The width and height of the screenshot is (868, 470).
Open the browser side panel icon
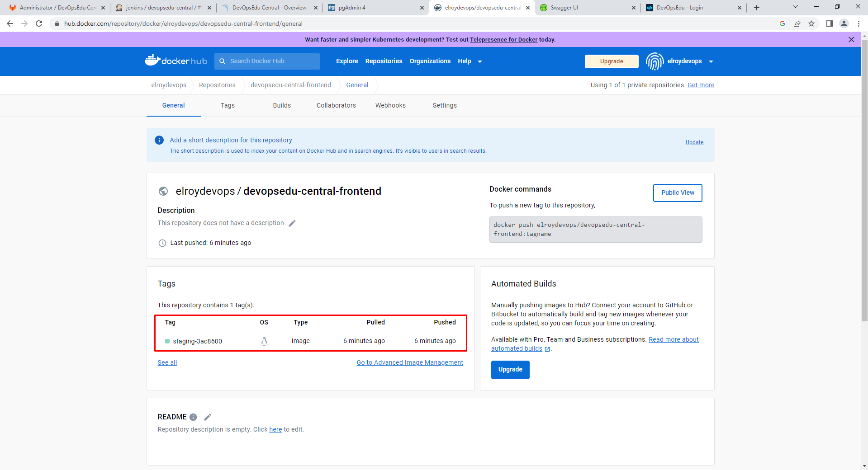pos(830,23)
